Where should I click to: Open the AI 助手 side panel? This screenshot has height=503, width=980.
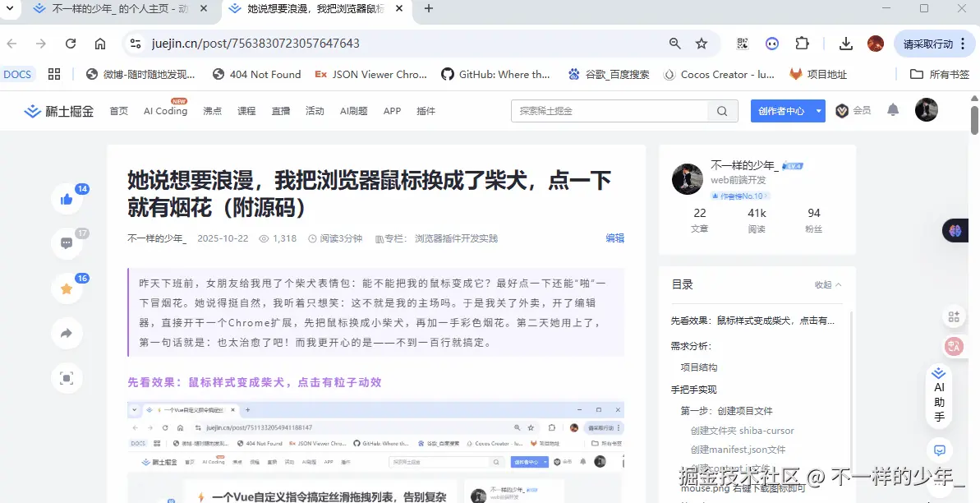tap(939, 395)
